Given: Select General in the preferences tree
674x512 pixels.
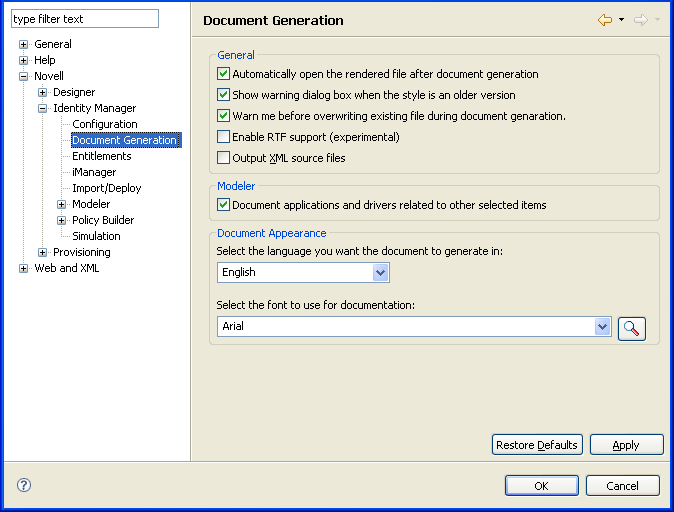Looking at the screenshot, I should [53, 44].
